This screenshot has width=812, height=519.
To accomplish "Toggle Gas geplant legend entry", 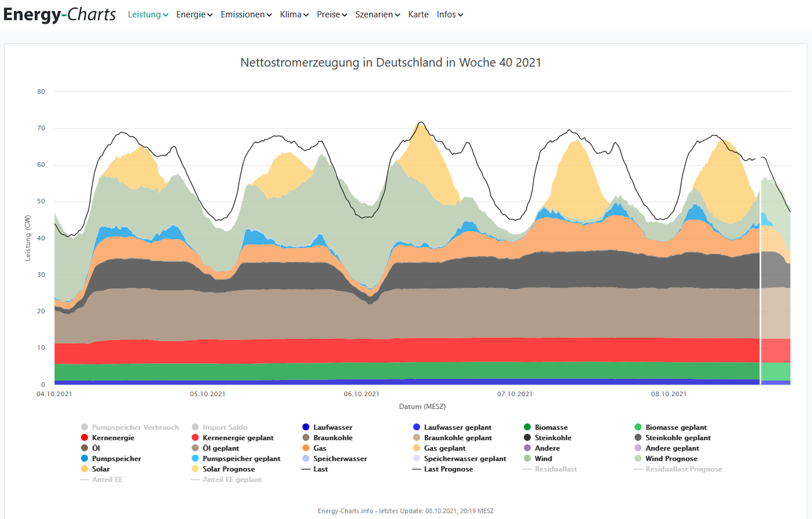I will [439, 448].
